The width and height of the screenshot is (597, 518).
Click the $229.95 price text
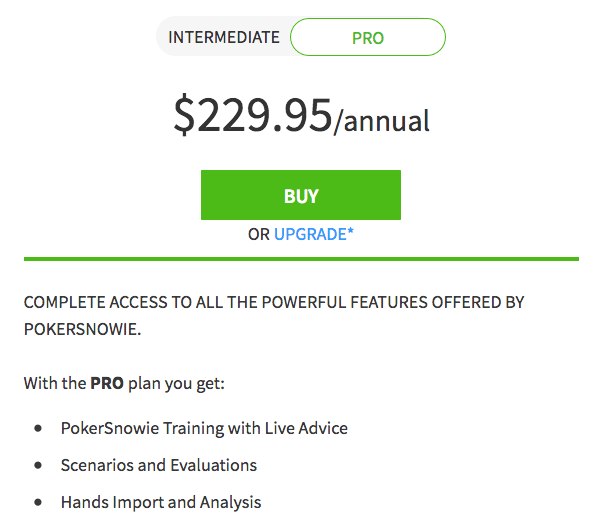pyautogui.click(x=253, y=114)
